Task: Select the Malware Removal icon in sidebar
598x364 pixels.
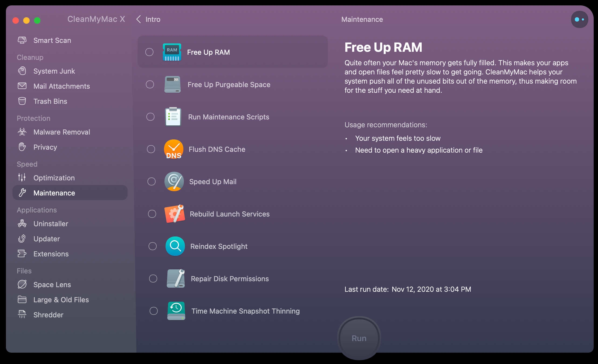Action: (23, 132)
